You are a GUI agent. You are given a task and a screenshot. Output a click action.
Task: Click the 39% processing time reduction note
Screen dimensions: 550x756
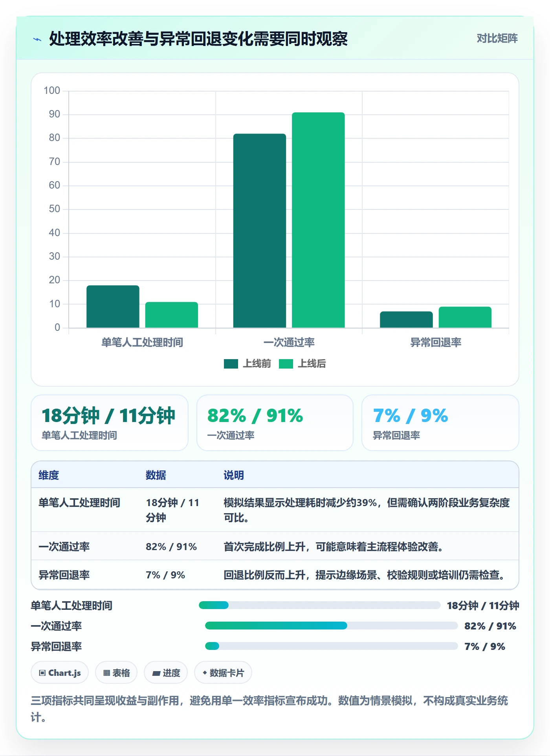[x=367, y=510]
